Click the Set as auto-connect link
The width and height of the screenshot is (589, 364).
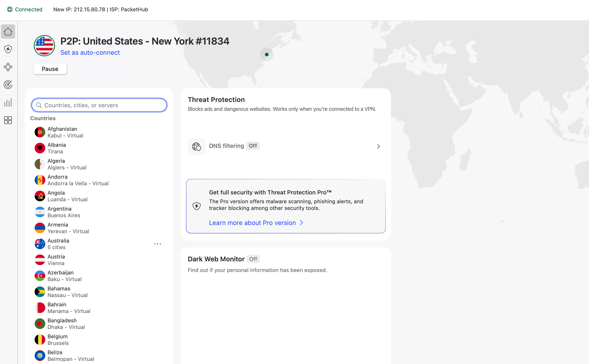[x=90, y=53]
